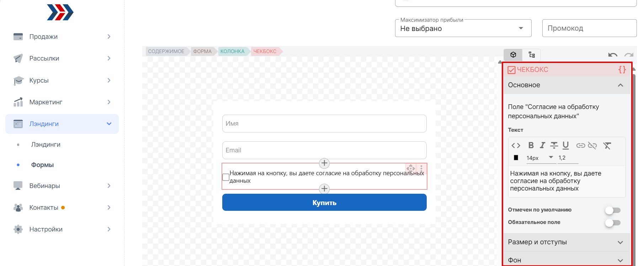Tick the consent checkbox in the form
The height and width of the screenshot is (266, 644).
226,177
